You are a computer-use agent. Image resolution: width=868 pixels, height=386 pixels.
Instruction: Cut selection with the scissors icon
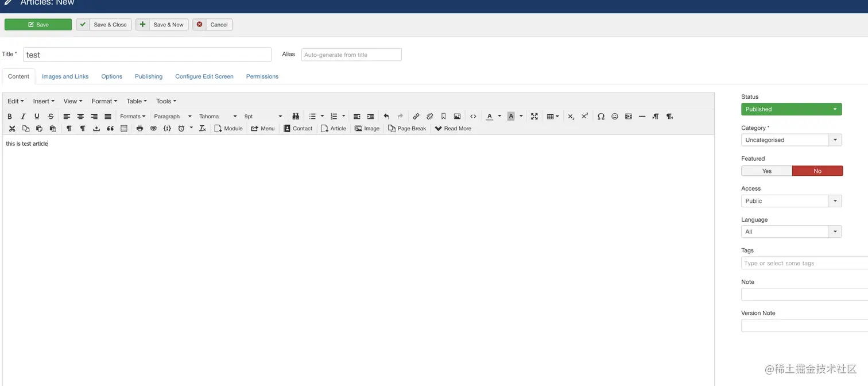tap(12, 129)
